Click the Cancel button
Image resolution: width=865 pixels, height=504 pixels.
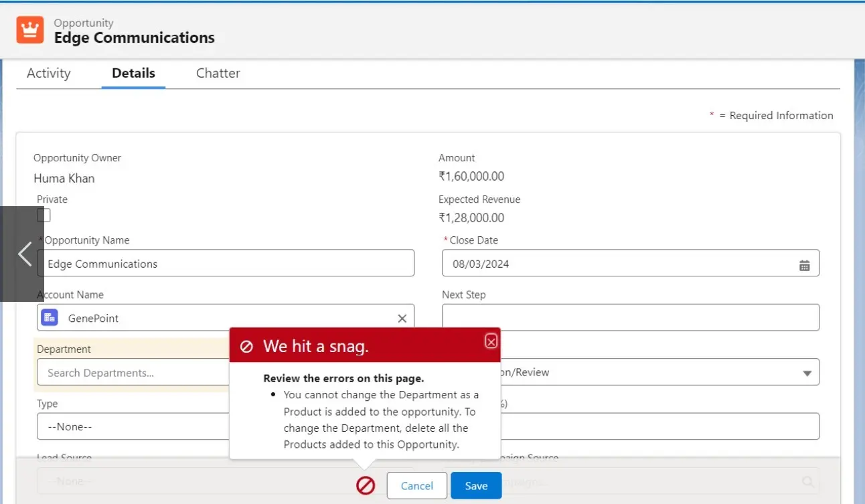pyautogui.click(x=416, y=486)
